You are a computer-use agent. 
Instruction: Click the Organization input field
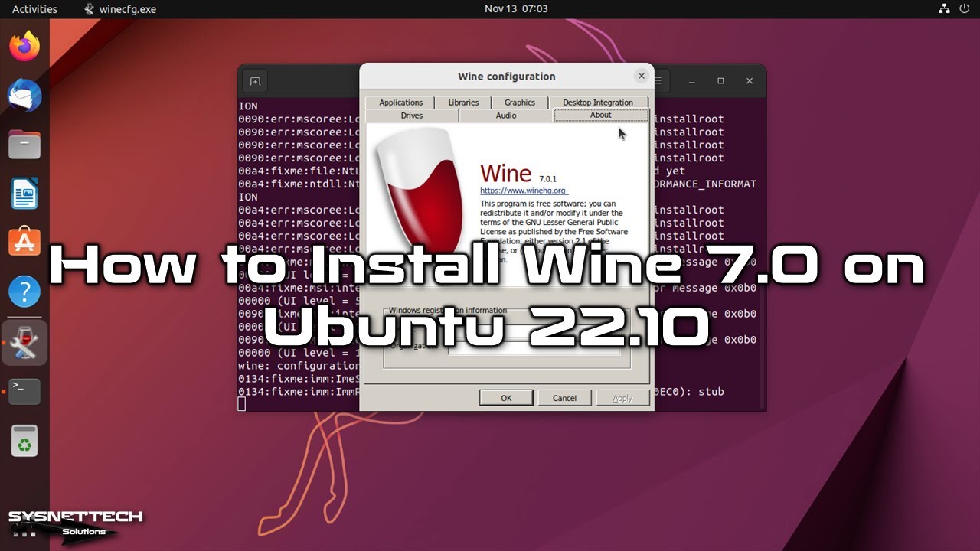(534, 347)
